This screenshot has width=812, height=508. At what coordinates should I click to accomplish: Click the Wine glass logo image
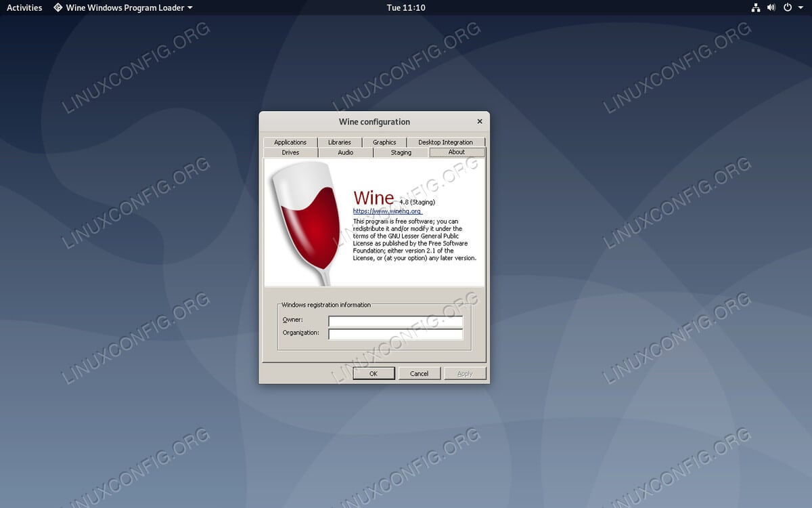click(308, 224)
